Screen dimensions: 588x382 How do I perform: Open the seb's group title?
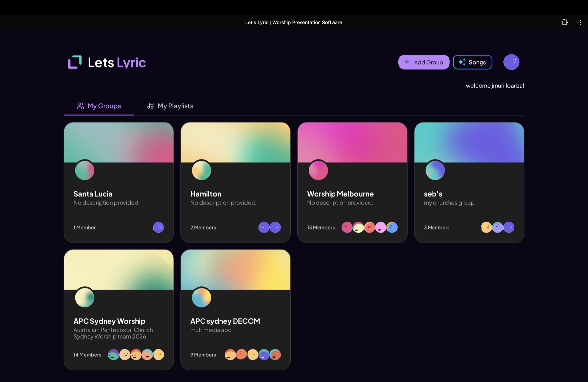433,194
